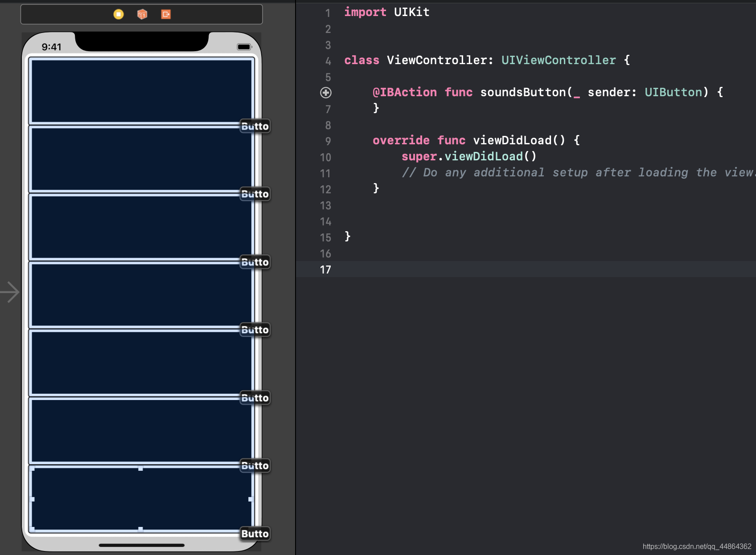Click the orange Exit icon in scene dock

pyautogui.click(x=166, y=14)
